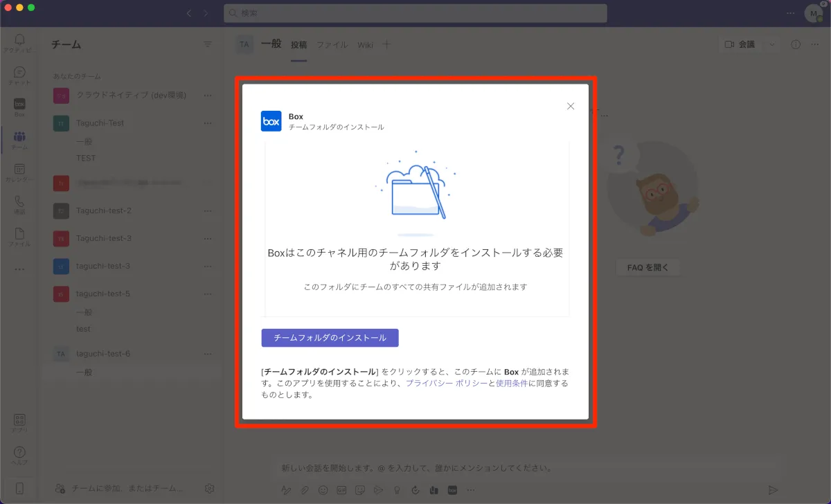The height and width of the screenshot is (504, 831).
Task: Open more options for Taguchi-test-2 team
Action: coord(208,210)
